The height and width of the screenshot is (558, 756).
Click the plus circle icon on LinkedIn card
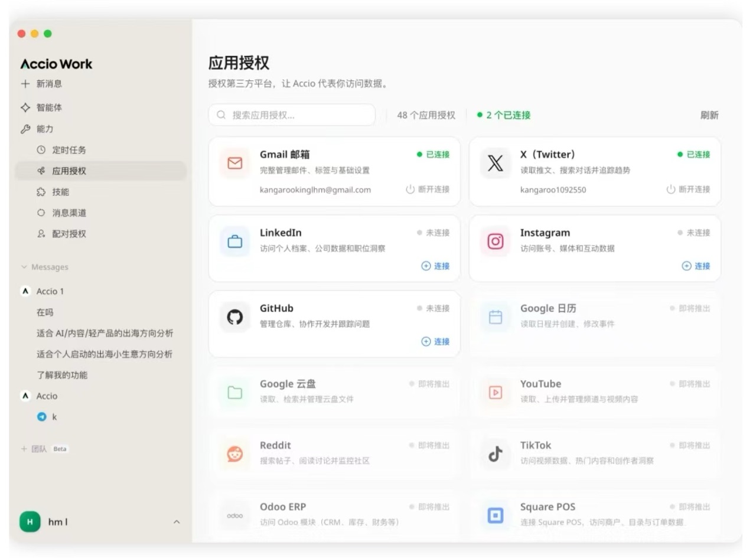(x=426, y=266)
